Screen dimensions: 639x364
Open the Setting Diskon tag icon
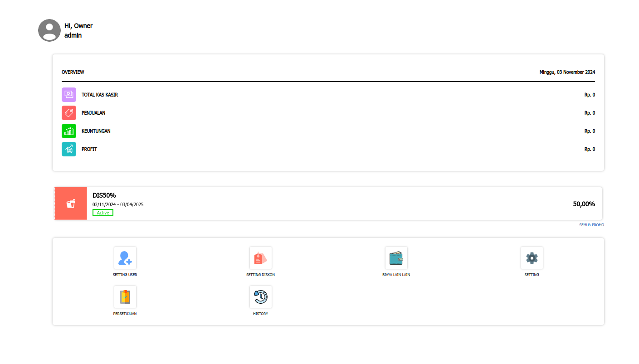(260, 258)
